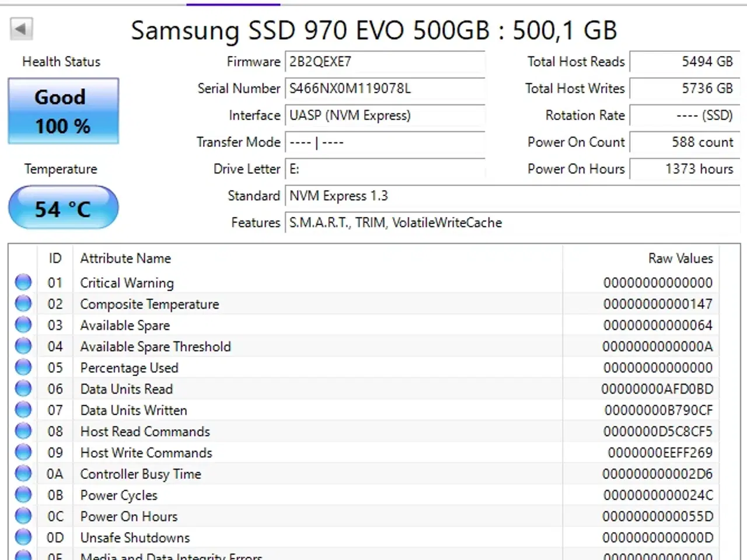The height and width of the screenshot is (560, 747).
Task: Click raw value 00000000000147
Action: [x=658, y=304]
